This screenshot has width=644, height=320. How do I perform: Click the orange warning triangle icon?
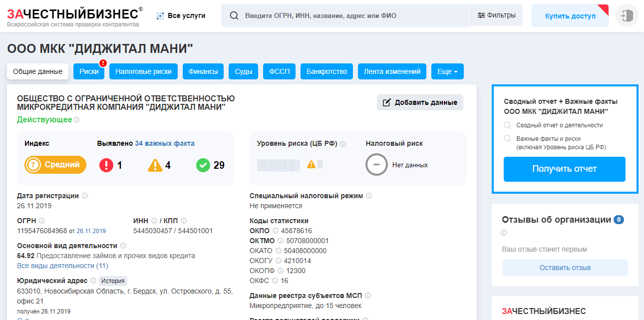(155, 165)
